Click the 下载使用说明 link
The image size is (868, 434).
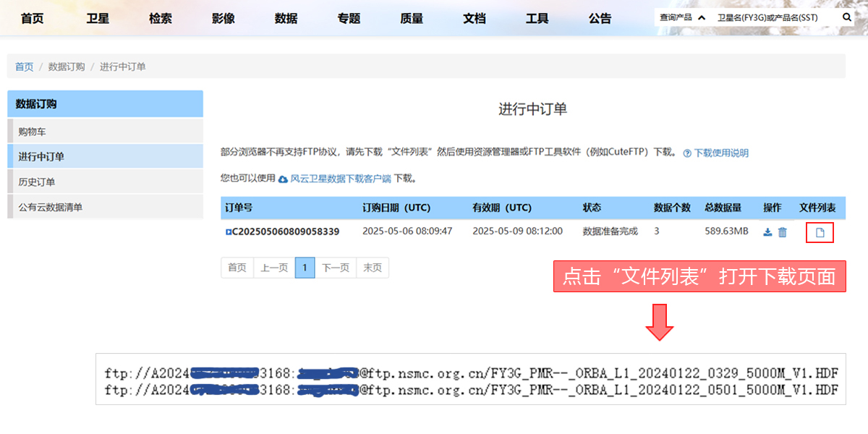(721, 153)
